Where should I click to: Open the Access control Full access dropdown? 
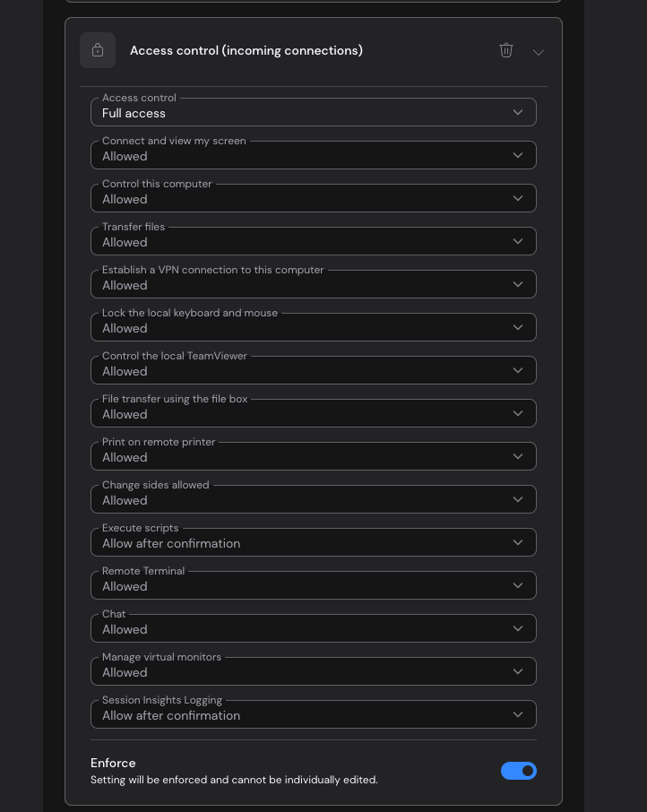coord(313,112)
